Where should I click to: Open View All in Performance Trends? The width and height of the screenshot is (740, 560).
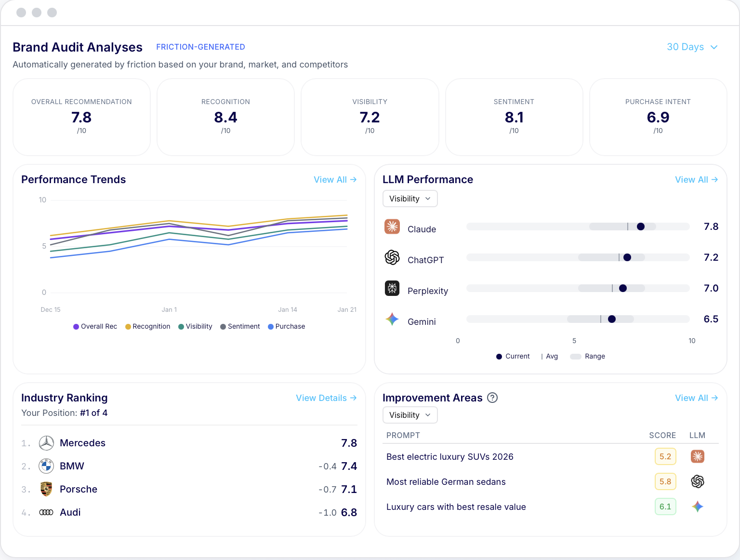(x=335, y=179)
